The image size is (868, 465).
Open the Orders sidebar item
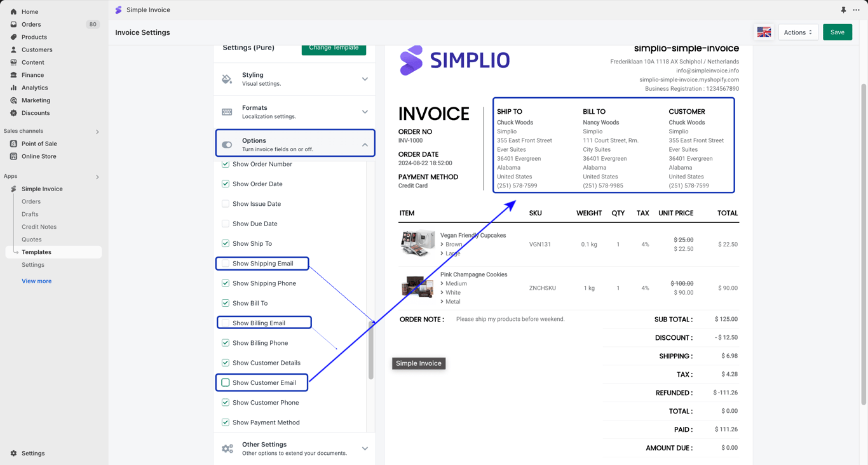(31, 24)
